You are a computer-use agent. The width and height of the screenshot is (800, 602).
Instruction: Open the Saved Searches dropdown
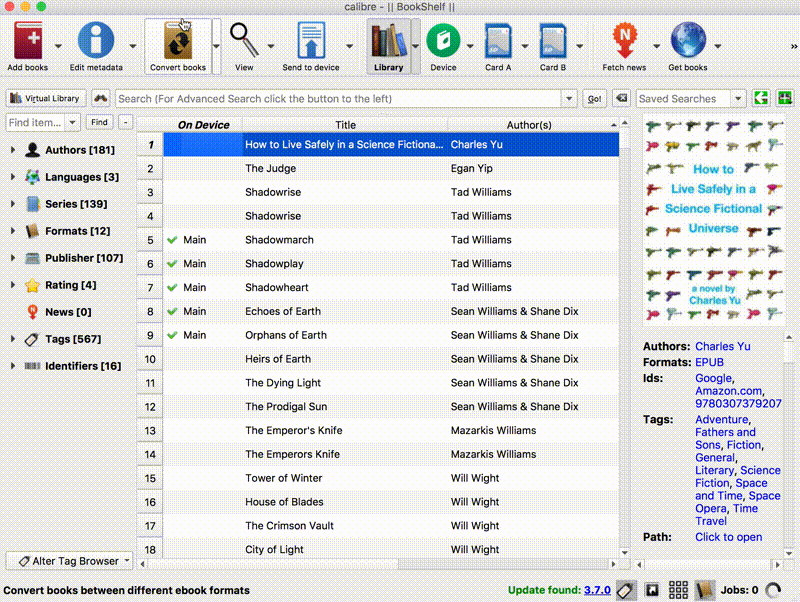coord(738,99)
